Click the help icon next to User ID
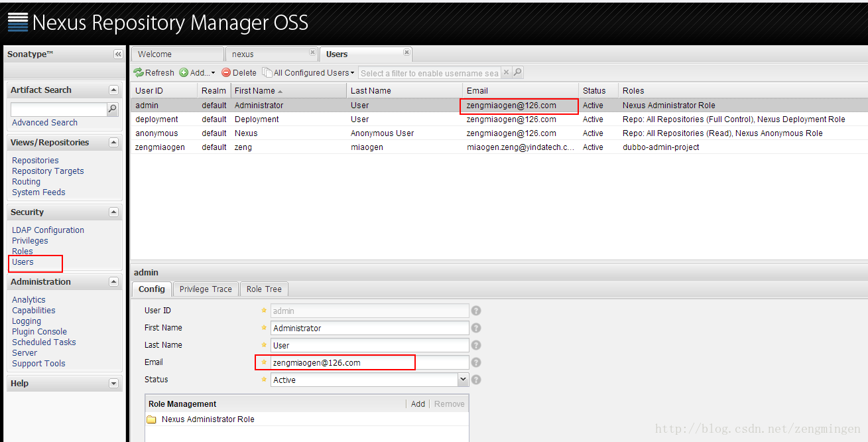Viewport: 868px width, 442px height. click(x=476, y=311)
